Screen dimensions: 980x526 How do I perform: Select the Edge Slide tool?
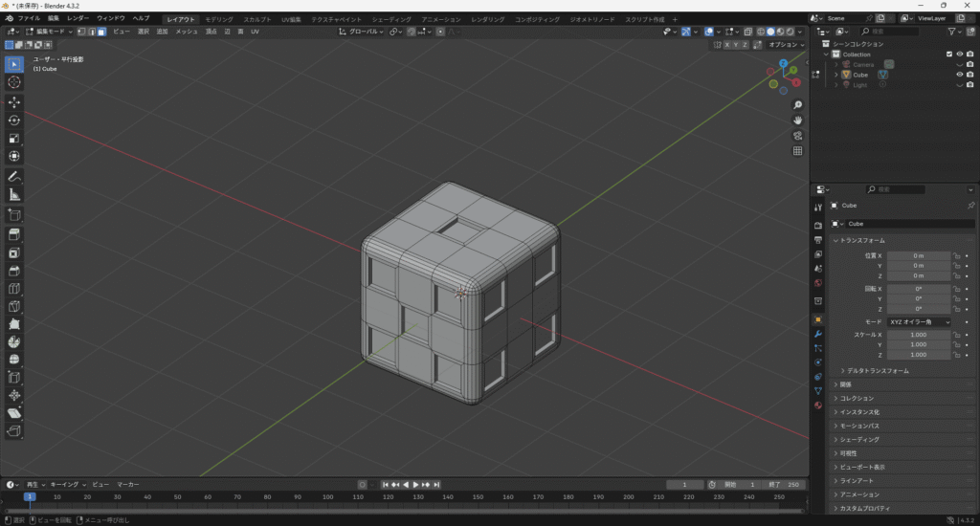pos(13,378)
